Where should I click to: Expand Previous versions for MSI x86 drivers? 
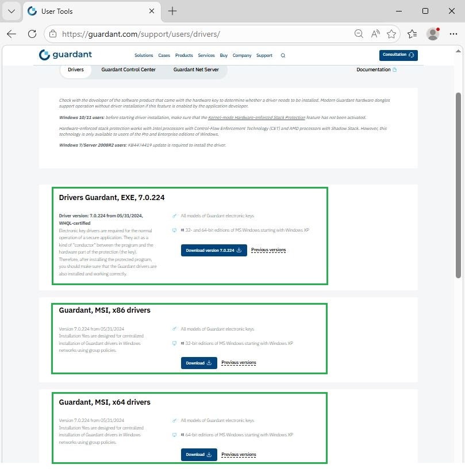[x=239, y=363]
